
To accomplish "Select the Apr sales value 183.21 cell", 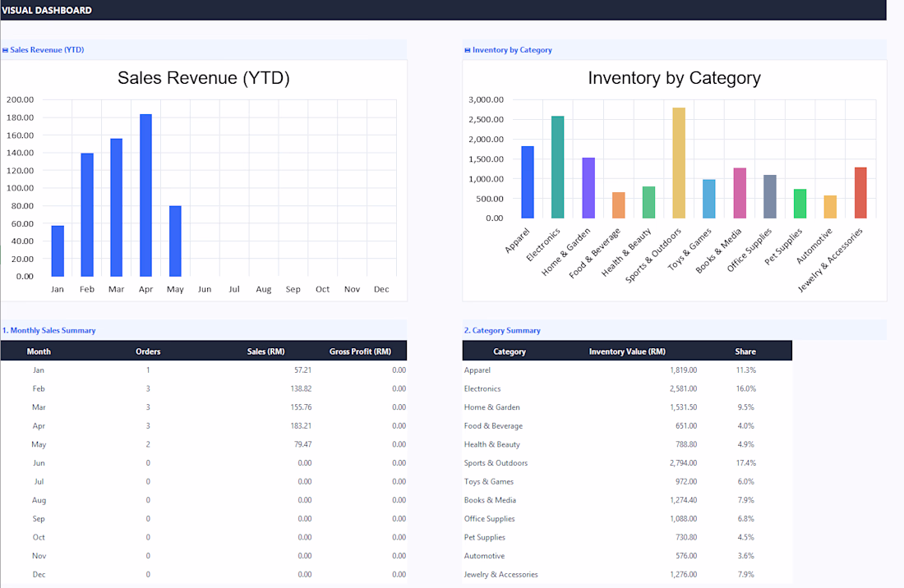I will pos(301,425).
